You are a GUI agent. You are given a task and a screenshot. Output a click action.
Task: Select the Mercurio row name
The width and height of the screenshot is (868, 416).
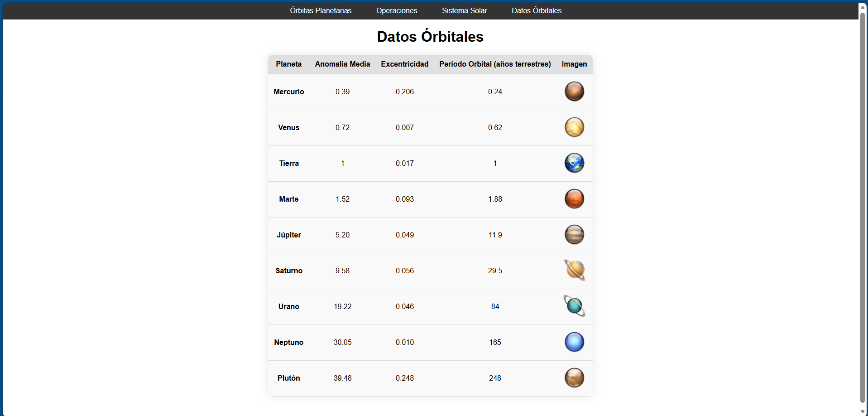[289, 92]
